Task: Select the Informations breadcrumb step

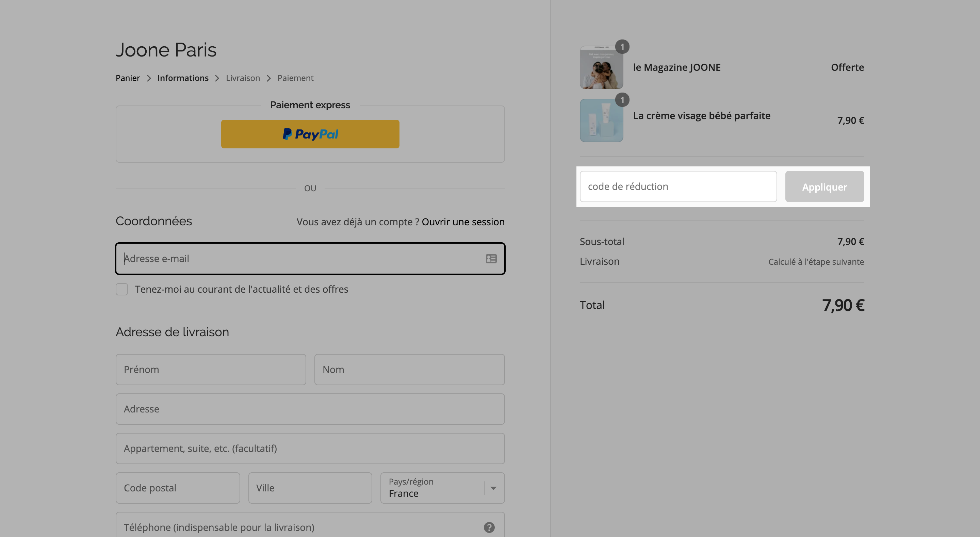Action: pos(183,78)
